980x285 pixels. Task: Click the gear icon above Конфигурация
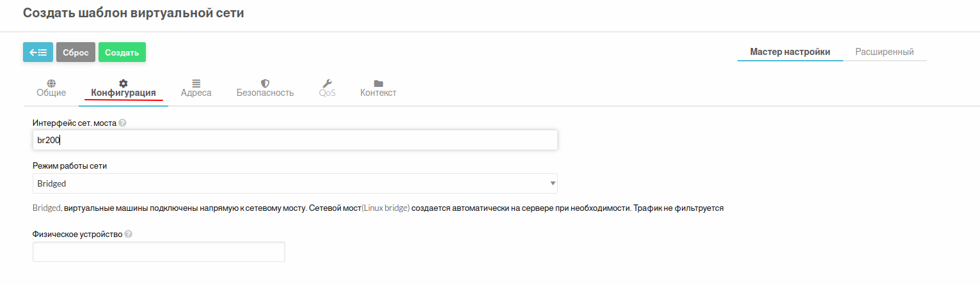pos(123,83)
